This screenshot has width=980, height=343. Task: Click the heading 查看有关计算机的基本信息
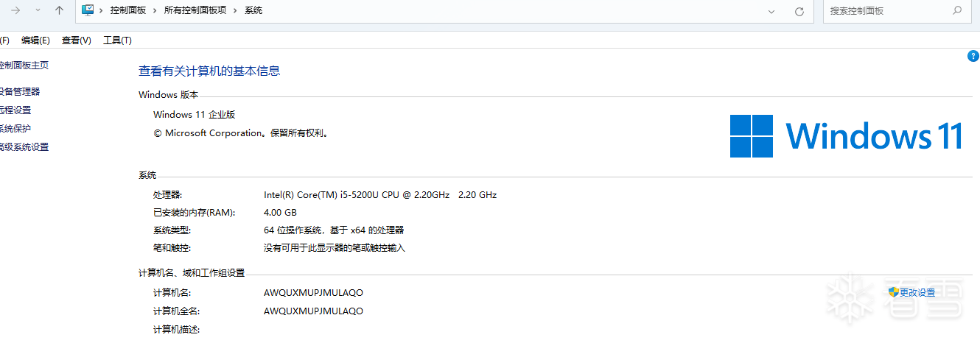point(209,71)
